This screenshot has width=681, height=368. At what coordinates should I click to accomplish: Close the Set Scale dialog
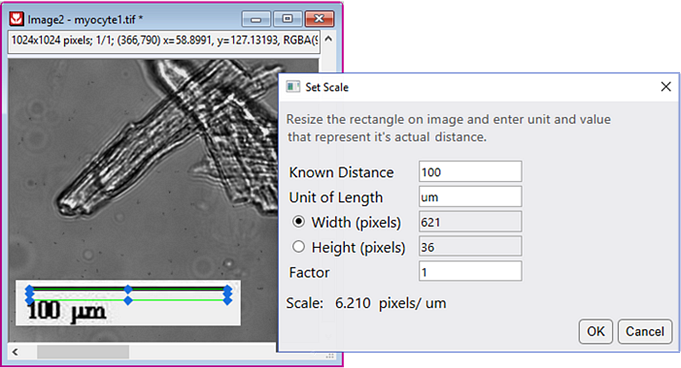coord(666,86)
